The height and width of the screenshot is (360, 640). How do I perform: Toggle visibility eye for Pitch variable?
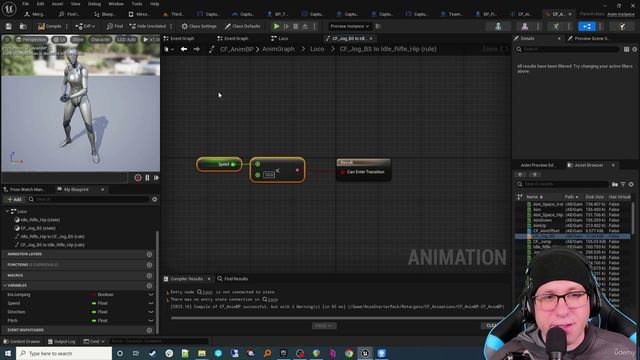pyautogui.click(x=151, y=320)
